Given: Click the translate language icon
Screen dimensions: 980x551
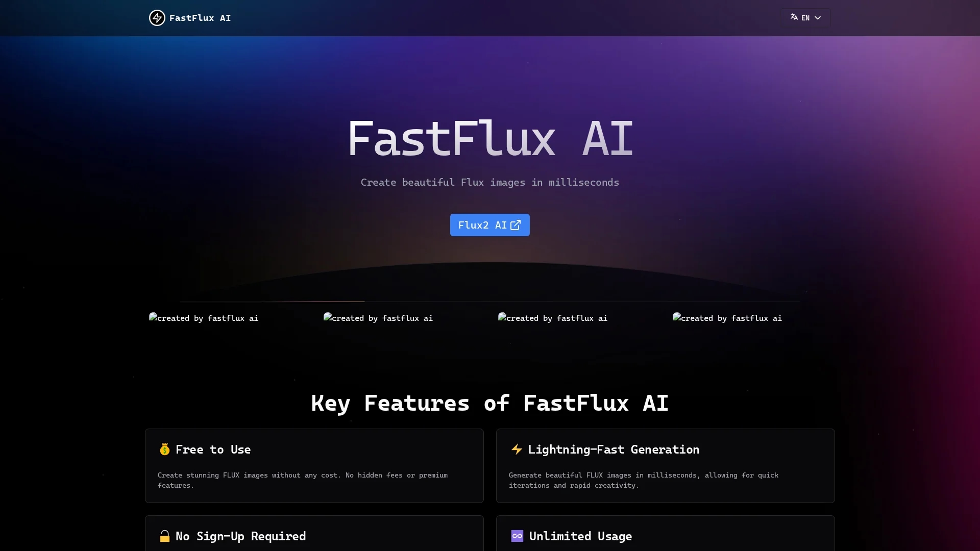Looking at the screenshot, I should 794,17.
